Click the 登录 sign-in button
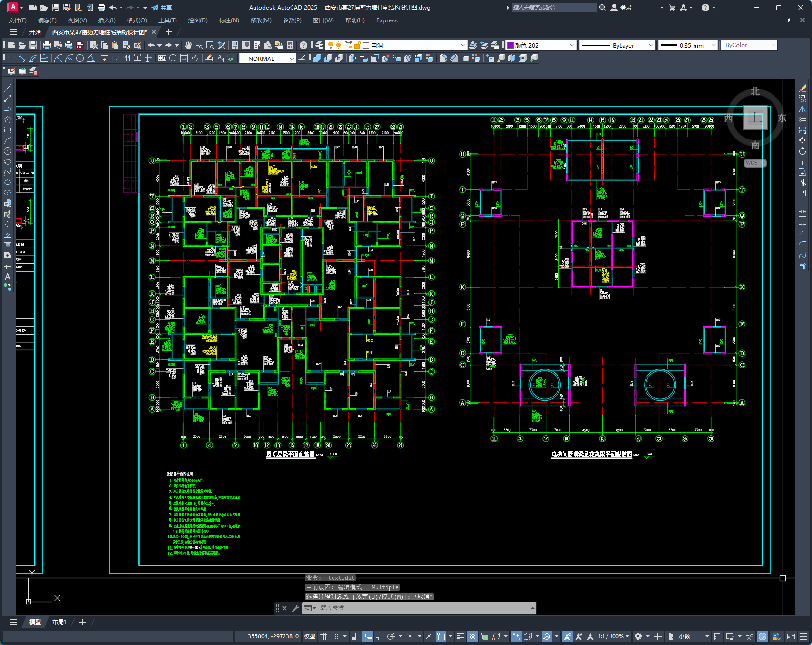The height and width of the screenshot is (645, 812). (621, 8)
